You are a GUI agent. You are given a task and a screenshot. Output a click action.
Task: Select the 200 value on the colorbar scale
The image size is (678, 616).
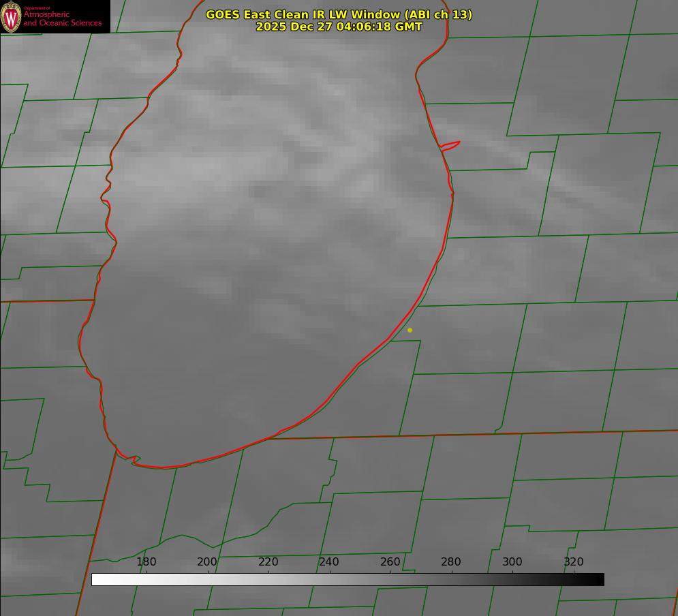tap(207, 561)
